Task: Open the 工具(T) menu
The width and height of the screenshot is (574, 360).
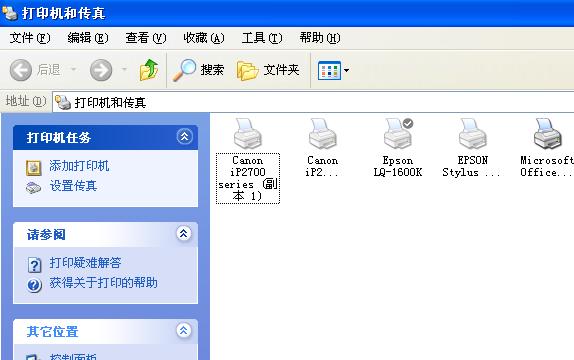Action: coord(262,38)
